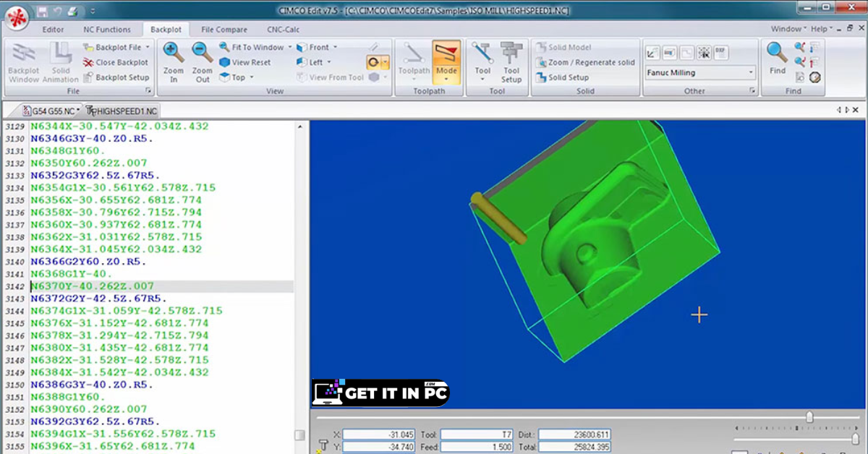The image size is (868, 454).
Task: Switch to the Left view
Action: tap(311, 62)
